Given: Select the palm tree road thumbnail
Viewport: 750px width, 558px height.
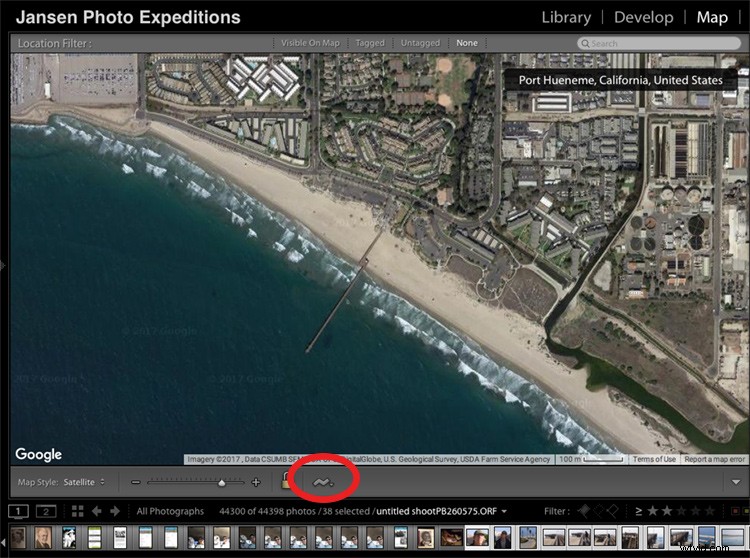Looking at the screenshot, I should 528,538.
